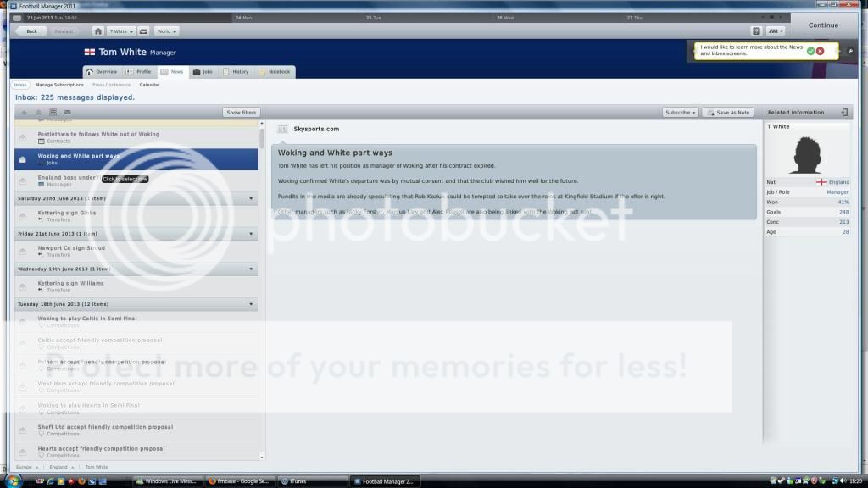The image size is (868, 488).
Task: Click the England flag beside Tom White's name
Action: [90, 52]
